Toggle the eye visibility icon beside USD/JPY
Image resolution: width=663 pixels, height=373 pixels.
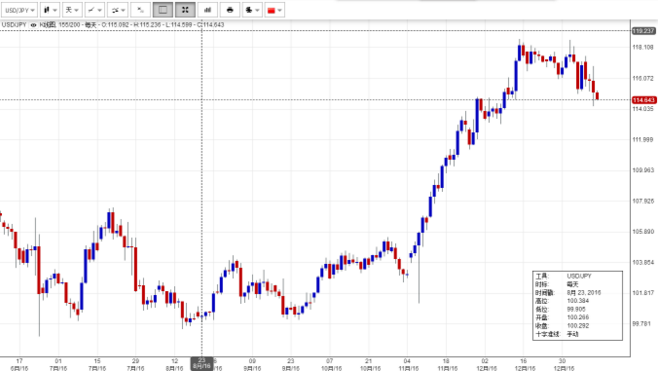point(34,25)
